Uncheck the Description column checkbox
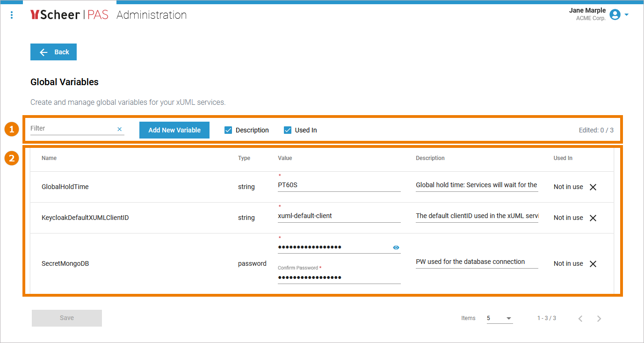Viewport: 644px width, 343px height. pos(228,130)
